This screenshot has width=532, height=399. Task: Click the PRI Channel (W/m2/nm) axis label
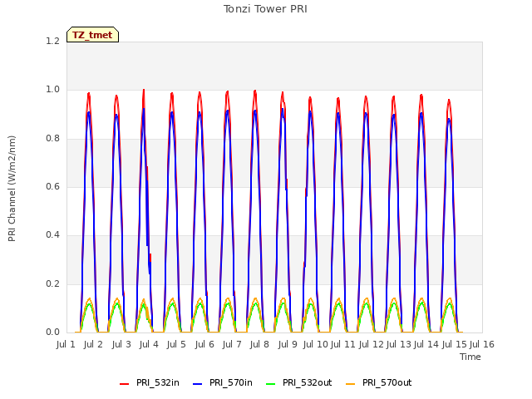pos(12,189)
